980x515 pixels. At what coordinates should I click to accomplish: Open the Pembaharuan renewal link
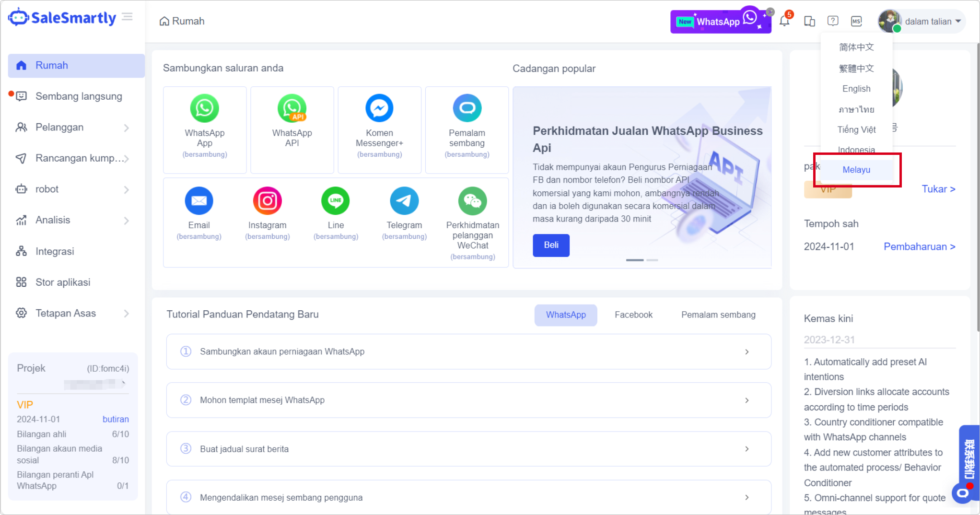coord(919,246)
